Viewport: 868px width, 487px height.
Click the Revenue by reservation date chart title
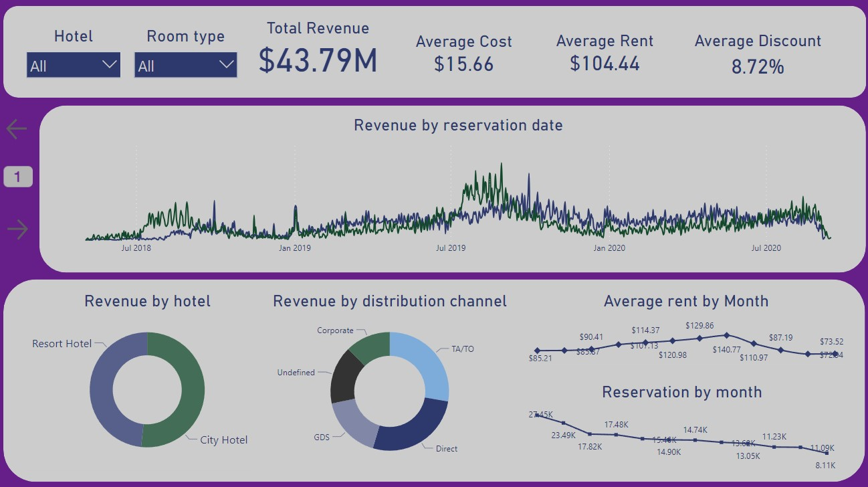458,125
